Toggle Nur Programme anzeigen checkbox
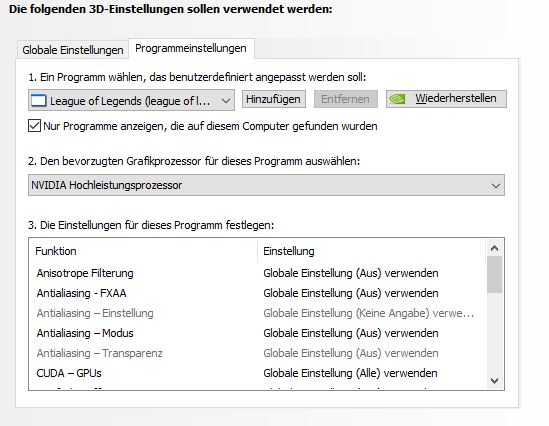 coord(34,126)
